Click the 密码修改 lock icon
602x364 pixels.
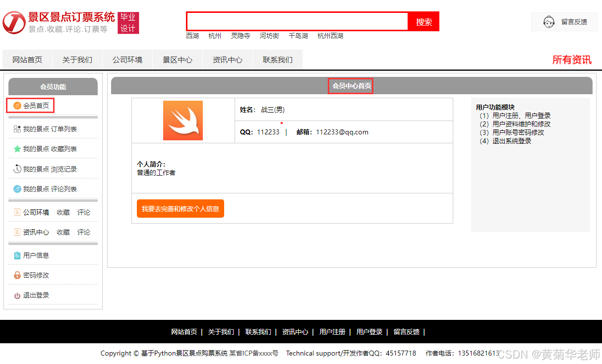(17, 275)
